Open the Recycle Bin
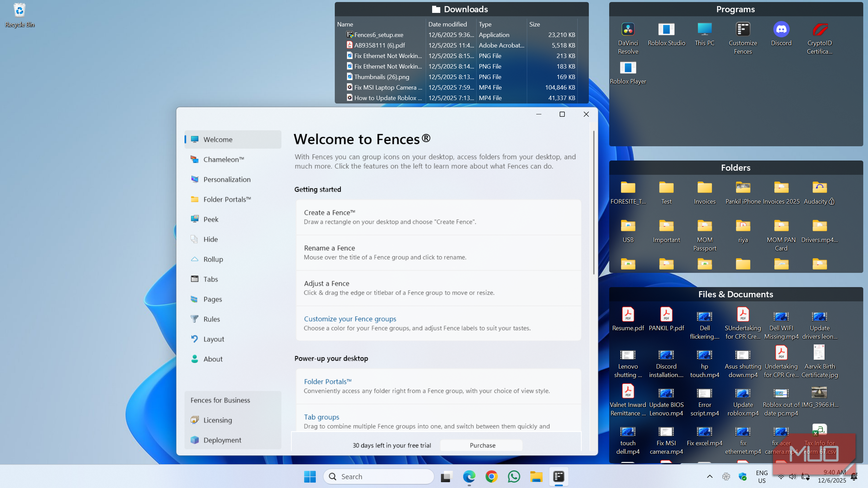This screenshot has height=488, width=868. click(x=20, y=11)
